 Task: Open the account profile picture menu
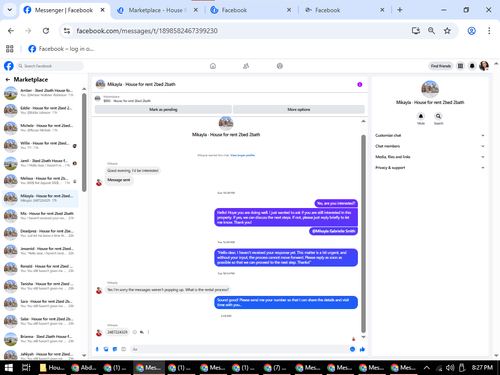[484, 66]
